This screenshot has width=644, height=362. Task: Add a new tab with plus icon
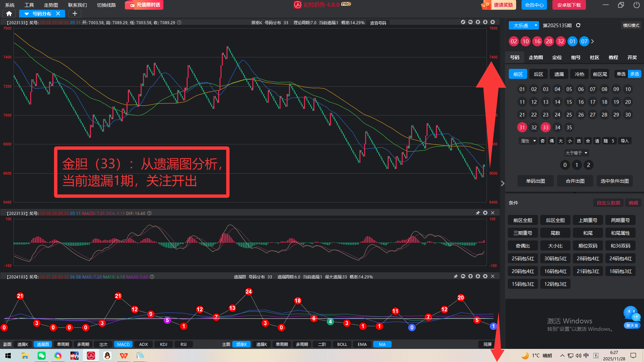[x=75, y=14]
